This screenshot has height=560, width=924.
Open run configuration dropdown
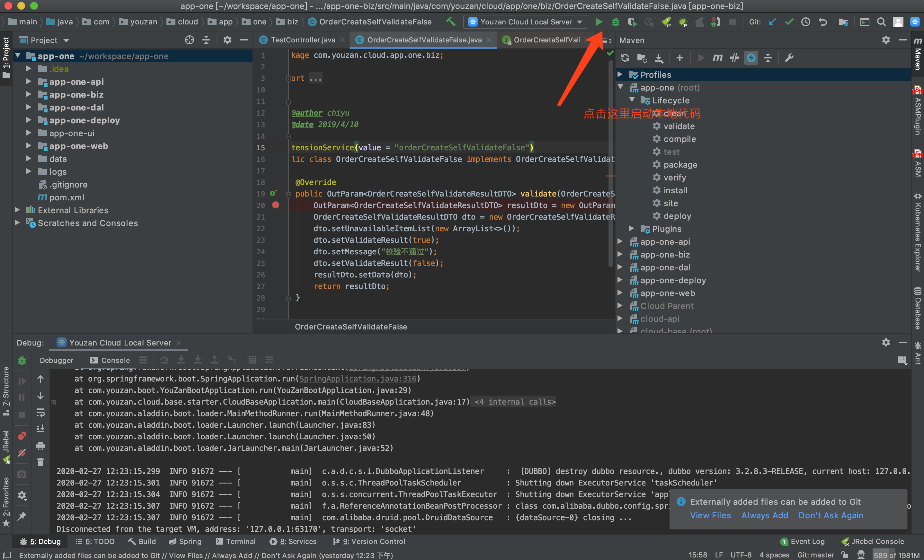click(x=525, y=22)
